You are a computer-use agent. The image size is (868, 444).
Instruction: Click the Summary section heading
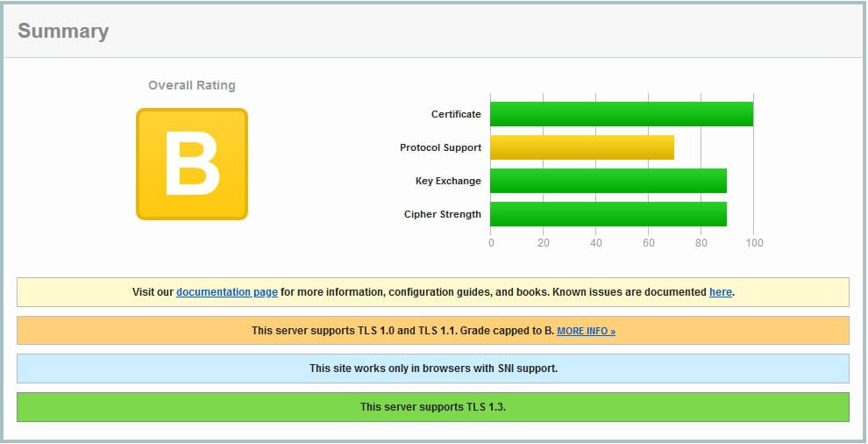coord(63,32)
